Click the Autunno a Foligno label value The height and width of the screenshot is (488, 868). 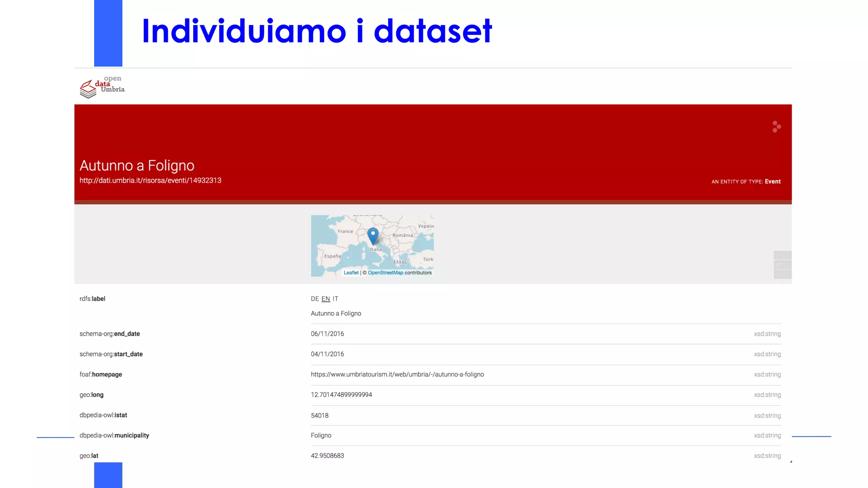(x=336, y=313)
